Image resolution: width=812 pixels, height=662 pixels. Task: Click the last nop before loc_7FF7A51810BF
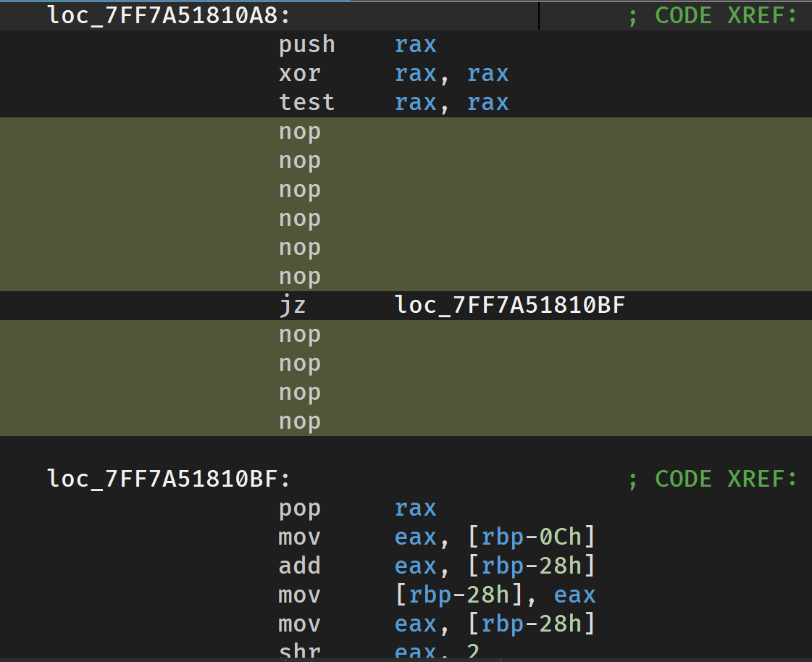point(300,421)
